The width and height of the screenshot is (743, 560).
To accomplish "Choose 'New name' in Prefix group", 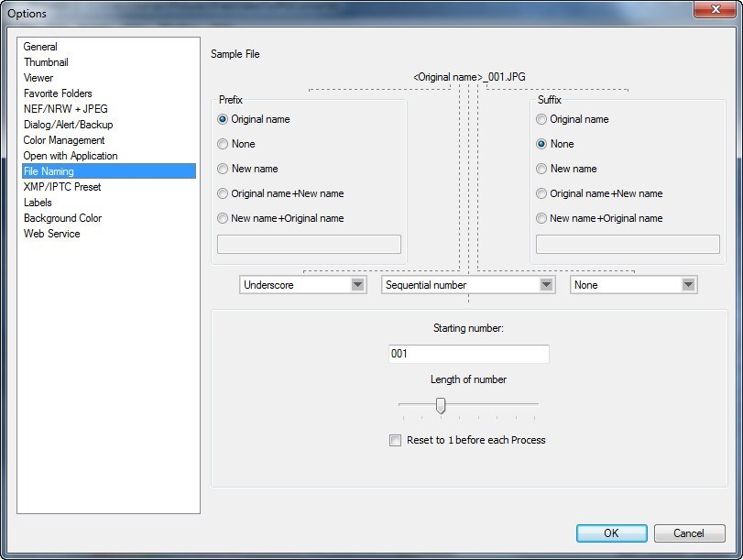I will point(223,169).
